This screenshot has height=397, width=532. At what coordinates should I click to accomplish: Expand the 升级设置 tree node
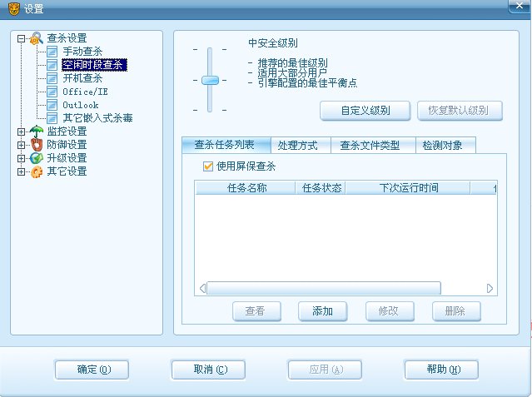click(x=21, y=158)
